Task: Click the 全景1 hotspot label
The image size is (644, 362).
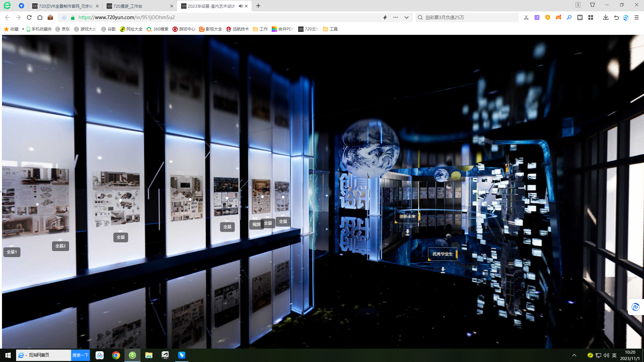Action: 12,252
